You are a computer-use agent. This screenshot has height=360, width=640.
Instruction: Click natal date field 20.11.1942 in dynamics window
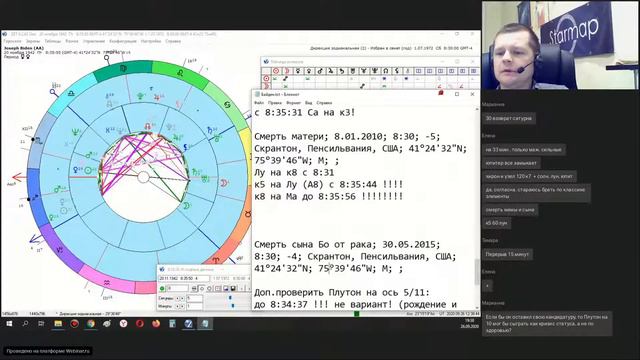point(184,278)
